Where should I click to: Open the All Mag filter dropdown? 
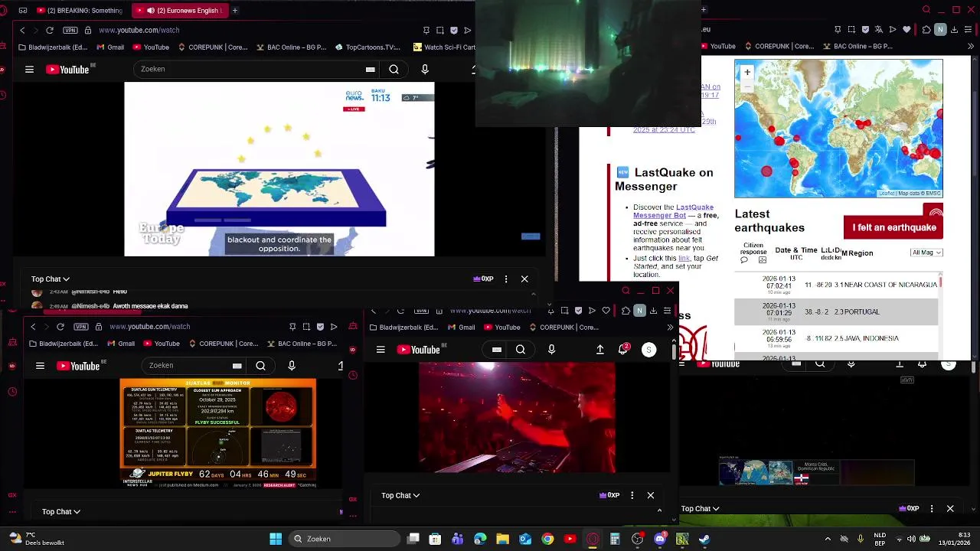click(x=926, y=253)
